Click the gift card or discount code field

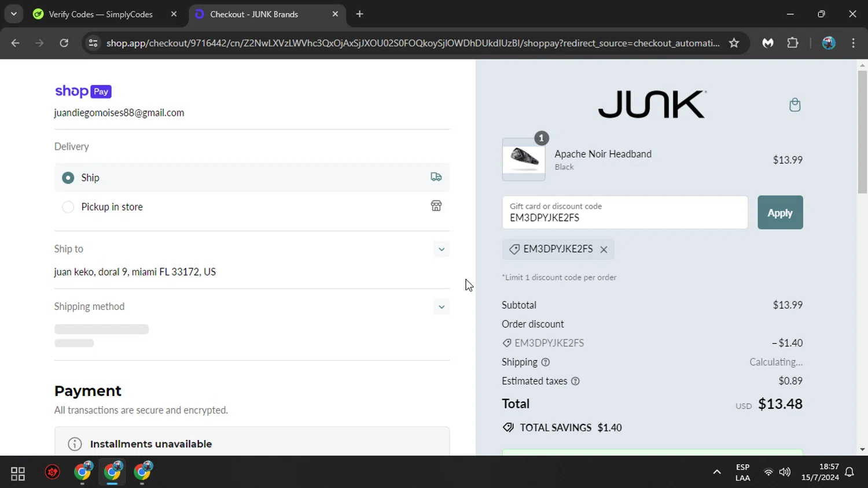tap(625, 212)
